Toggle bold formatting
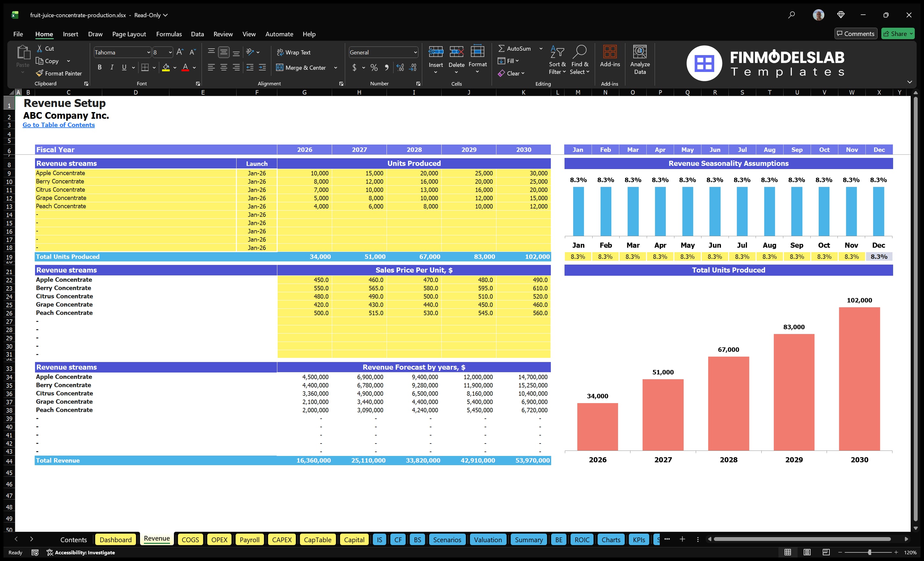 pyautogui.click(x=99, y=67)
